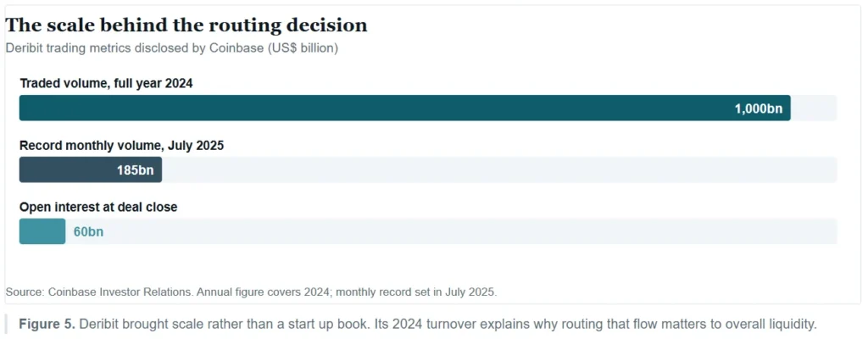The image size is (868, 356).
Task: Click the chart title 'The scale behind the routing decision'
Action: point(186,25)
